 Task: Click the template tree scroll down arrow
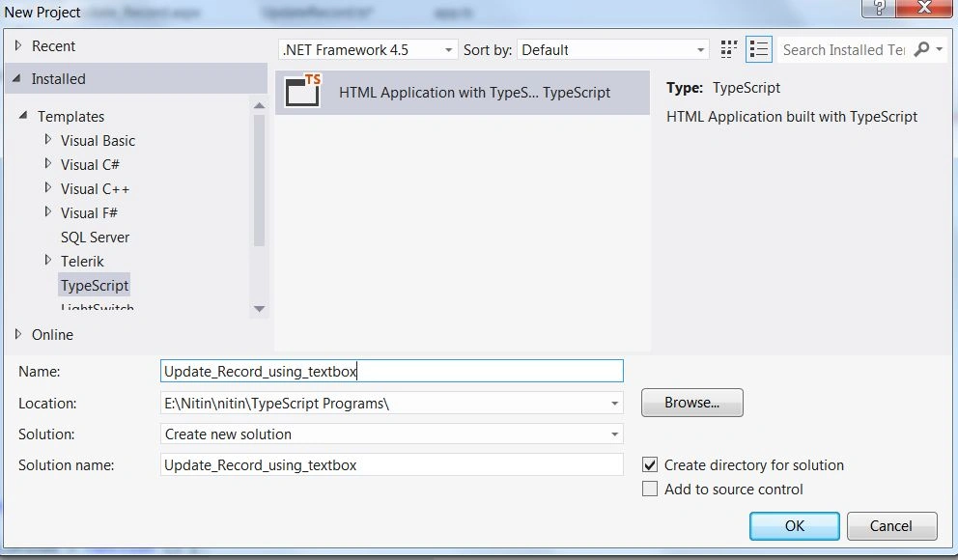coord(259,309)
